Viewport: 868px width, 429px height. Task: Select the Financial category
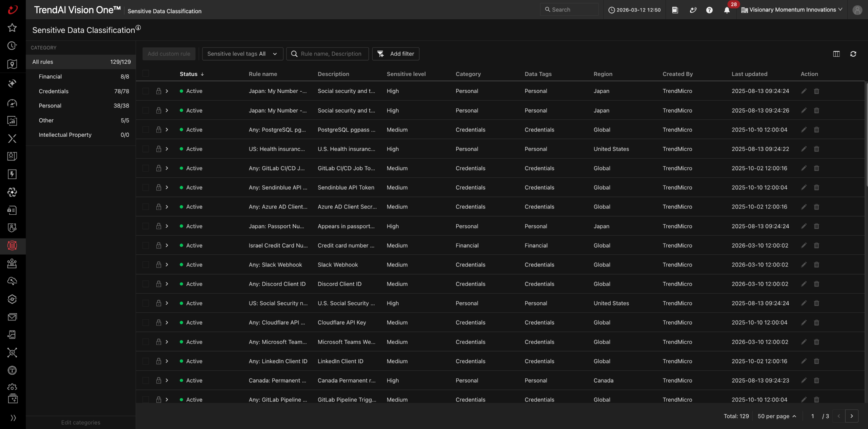tap(50, 77)
